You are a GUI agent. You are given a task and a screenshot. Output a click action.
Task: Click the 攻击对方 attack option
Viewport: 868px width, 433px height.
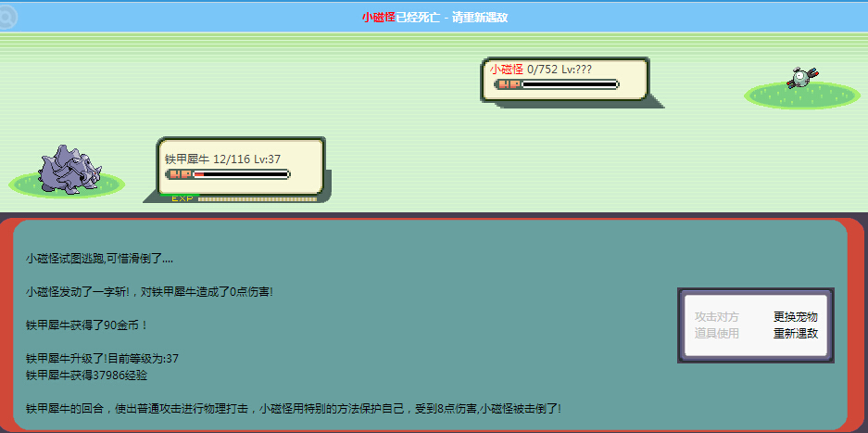(x=716, y=317)
